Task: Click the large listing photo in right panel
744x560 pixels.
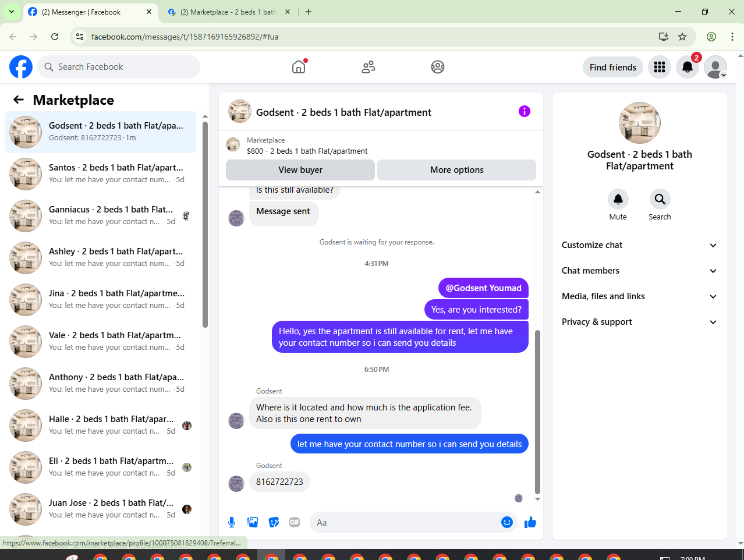Action: tap(639, 123)
